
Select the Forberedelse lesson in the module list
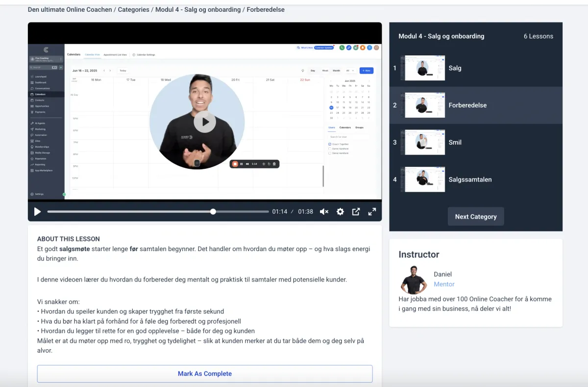[x=476, y=105]
